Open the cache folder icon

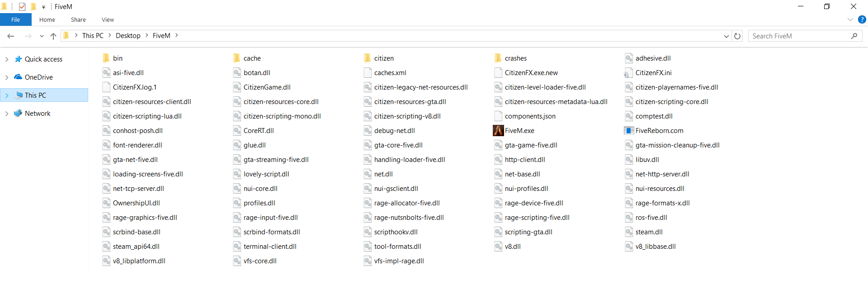[237, 58]
